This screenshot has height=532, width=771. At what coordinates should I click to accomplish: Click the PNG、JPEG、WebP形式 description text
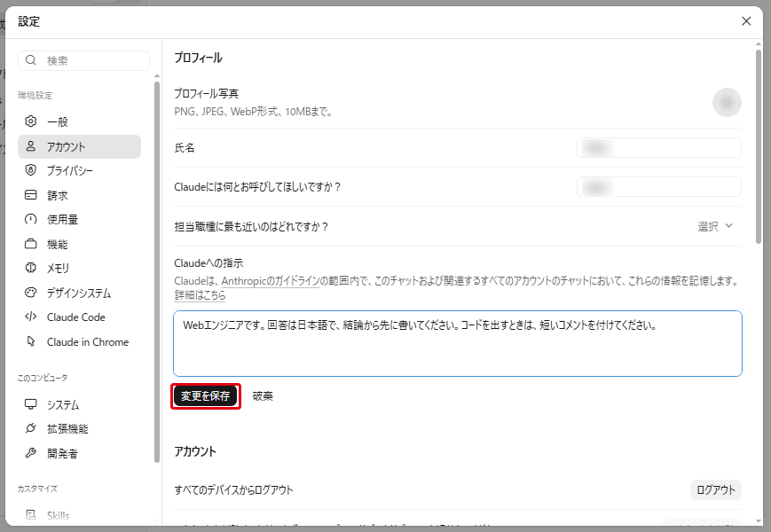pos(253,112)
